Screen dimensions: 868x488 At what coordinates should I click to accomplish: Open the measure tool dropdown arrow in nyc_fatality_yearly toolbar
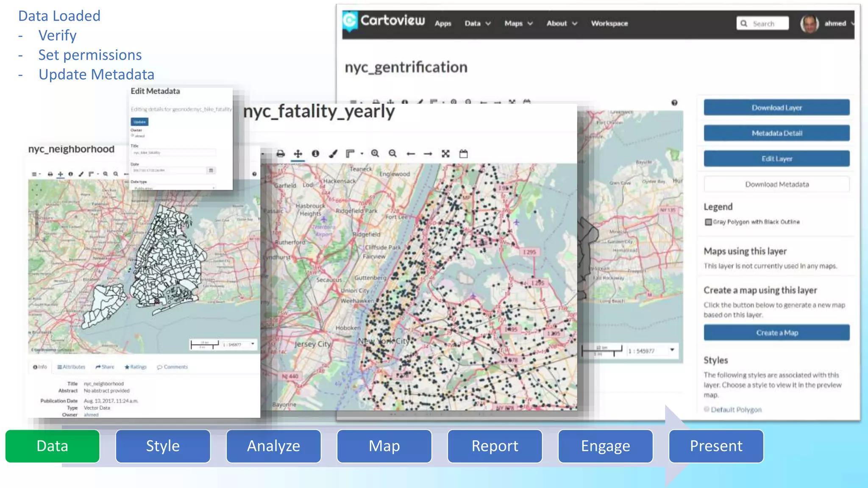coord(362,154)
